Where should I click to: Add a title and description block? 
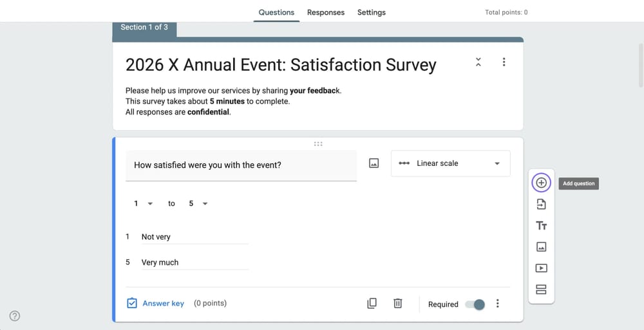click(x=541, y=226)
